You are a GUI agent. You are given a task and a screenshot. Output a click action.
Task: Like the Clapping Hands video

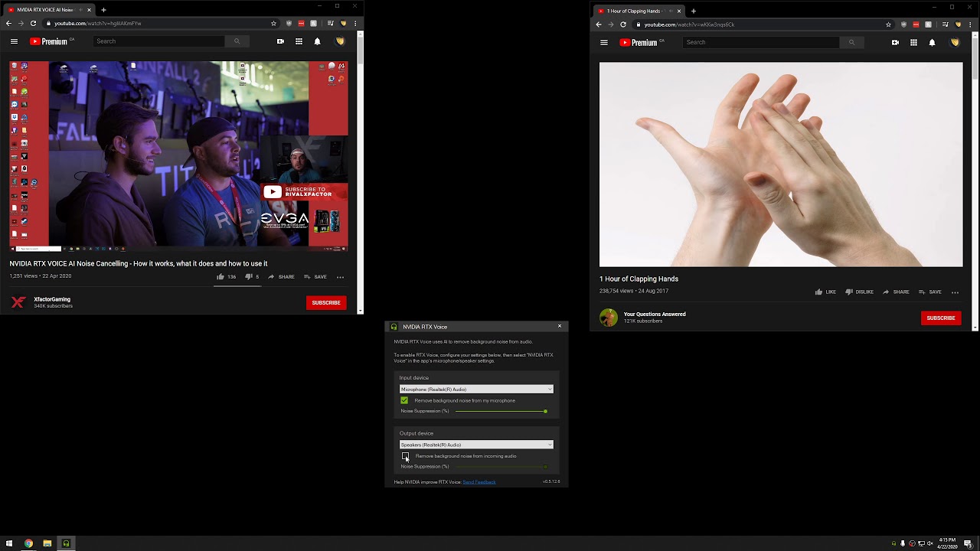point(825,292)
